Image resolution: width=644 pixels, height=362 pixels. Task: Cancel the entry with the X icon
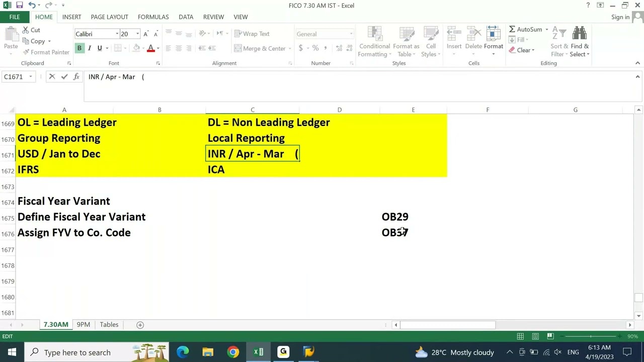(52, 76)
